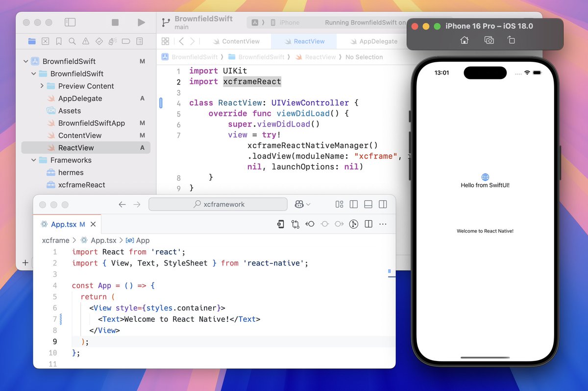This screenshot has width=588, height=391.
Task: Collapse the BrownfieldSwift group folder
Action: click(x=34, y=74)
